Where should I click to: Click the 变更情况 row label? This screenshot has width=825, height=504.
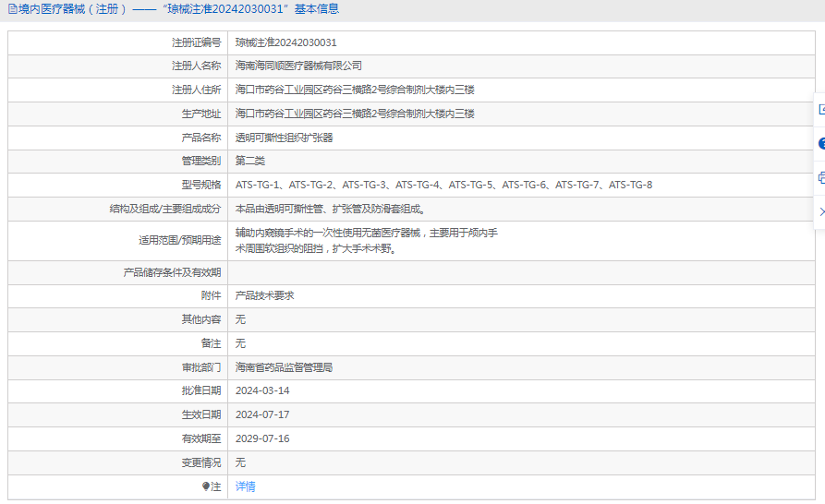[201, 462]
